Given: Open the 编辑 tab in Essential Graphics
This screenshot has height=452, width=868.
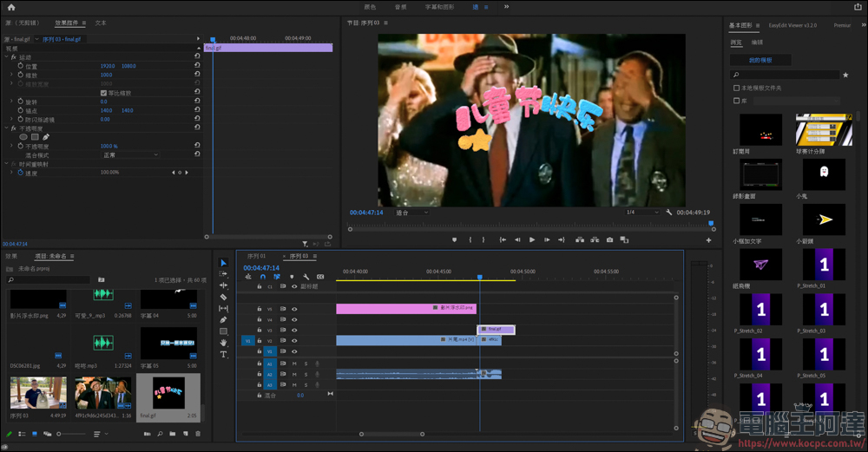Looking at the screenshot, I should click(757, 43).
